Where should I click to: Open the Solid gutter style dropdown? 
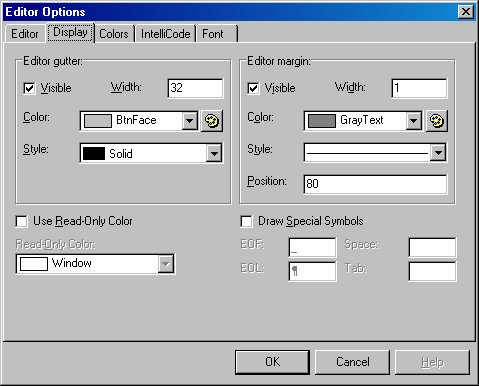[214, 153]
